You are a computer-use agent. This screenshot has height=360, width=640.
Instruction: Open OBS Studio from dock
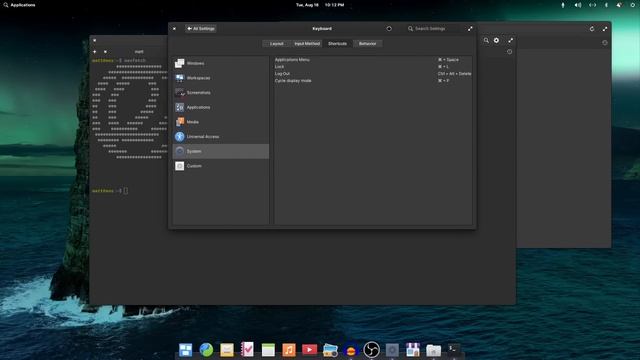coord(371,350)
